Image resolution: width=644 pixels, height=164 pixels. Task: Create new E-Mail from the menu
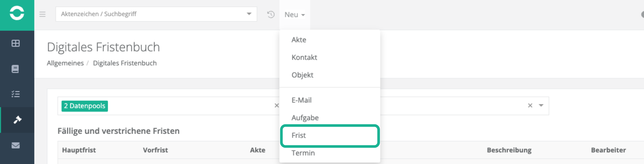[x=302, y=100]
